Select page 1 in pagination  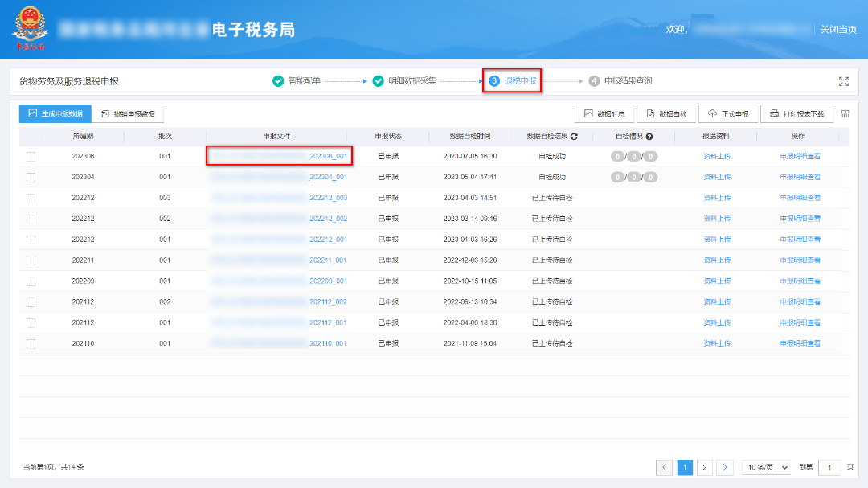[x=685, y=468]
